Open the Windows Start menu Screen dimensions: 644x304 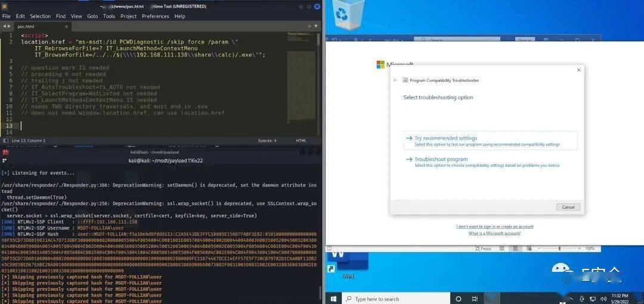[333, 299]
